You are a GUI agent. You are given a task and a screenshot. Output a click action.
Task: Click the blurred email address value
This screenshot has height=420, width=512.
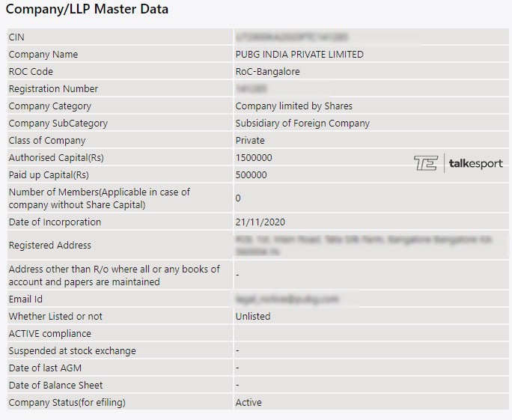coord(287,299)
